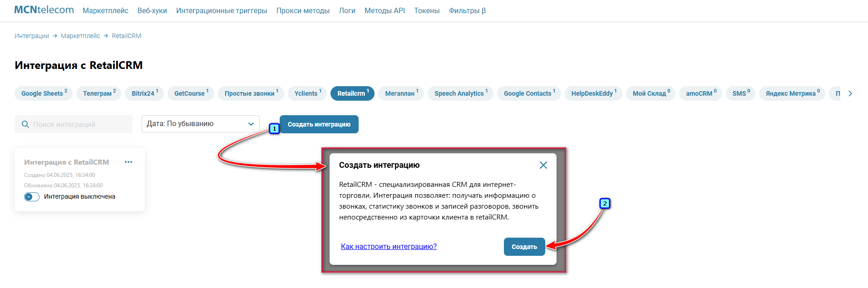Open the Веб-хуки menu

pos(152,10)
